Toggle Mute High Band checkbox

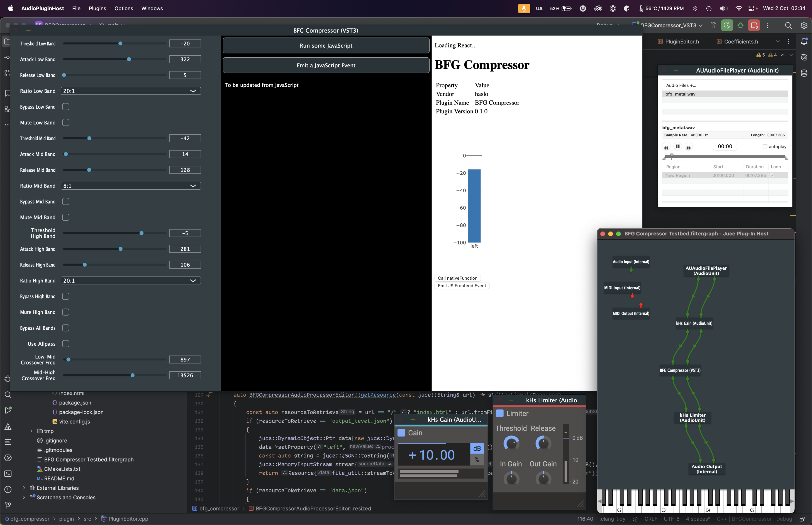point(66,312)
